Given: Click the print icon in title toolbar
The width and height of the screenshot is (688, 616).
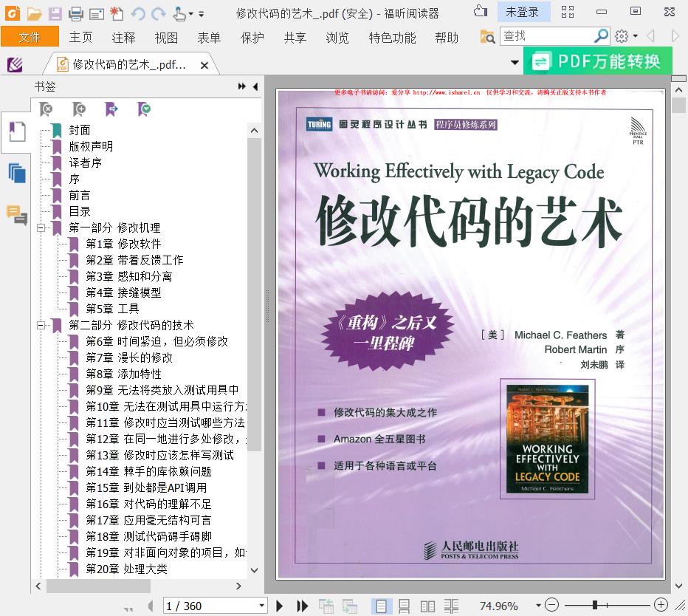Looking at the screenshot, I should click(x=75, y=14).
